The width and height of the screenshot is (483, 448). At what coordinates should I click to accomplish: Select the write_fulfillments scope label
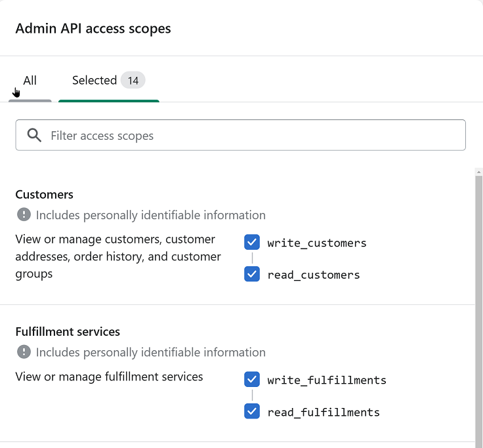pos(327,380)
